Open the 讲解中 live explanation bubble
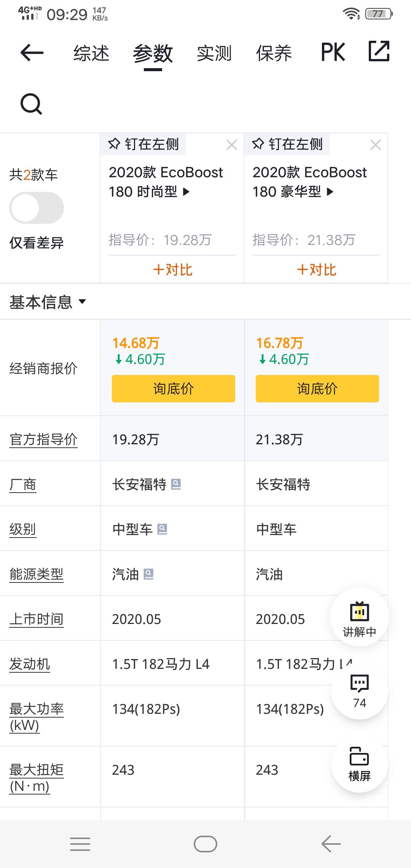The image size is (411, 868). [359, 617]
